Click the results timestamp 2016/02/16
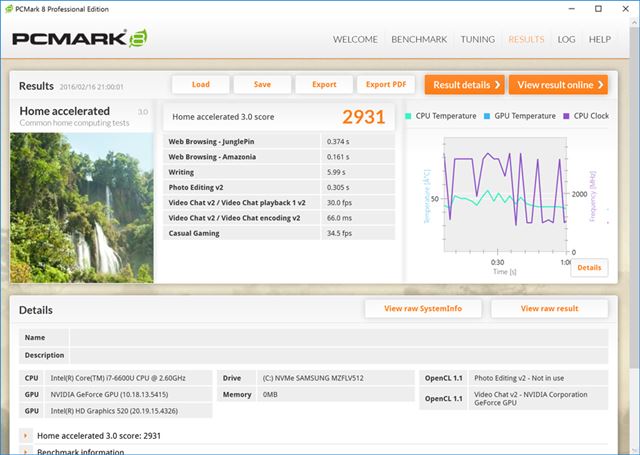Screen dimensions: 640x455 91,87
